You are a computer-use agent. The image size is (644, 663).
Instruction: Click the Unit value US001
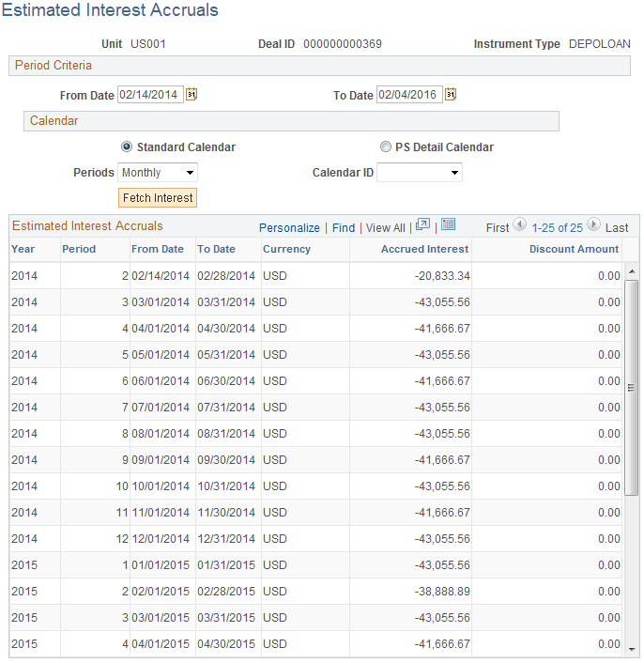click(148, 44)
